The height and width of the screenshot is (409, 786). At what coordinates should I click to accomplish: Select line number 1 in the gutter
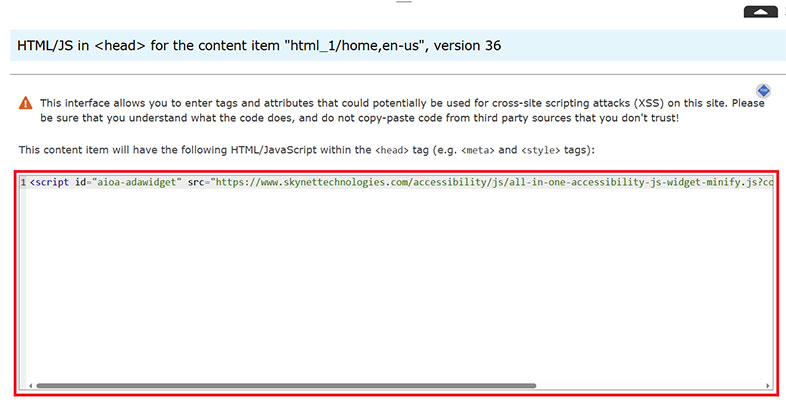[23, 183]
